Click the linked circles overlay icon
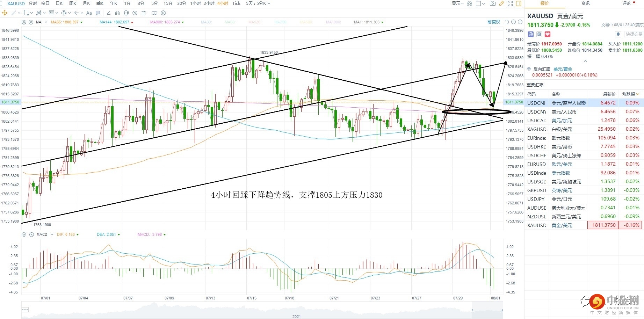This screenshot has height=319, width=644. (154, 13)
